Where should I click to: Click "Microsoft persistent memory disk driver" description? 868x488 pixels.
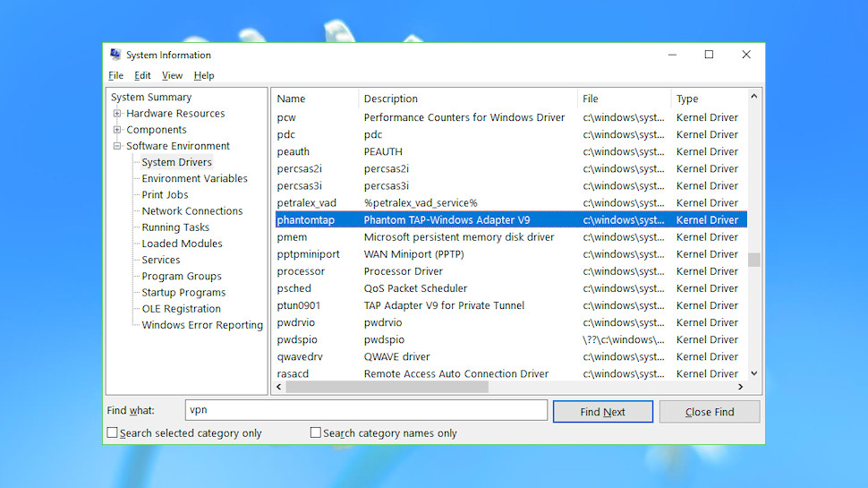(459, 237)
